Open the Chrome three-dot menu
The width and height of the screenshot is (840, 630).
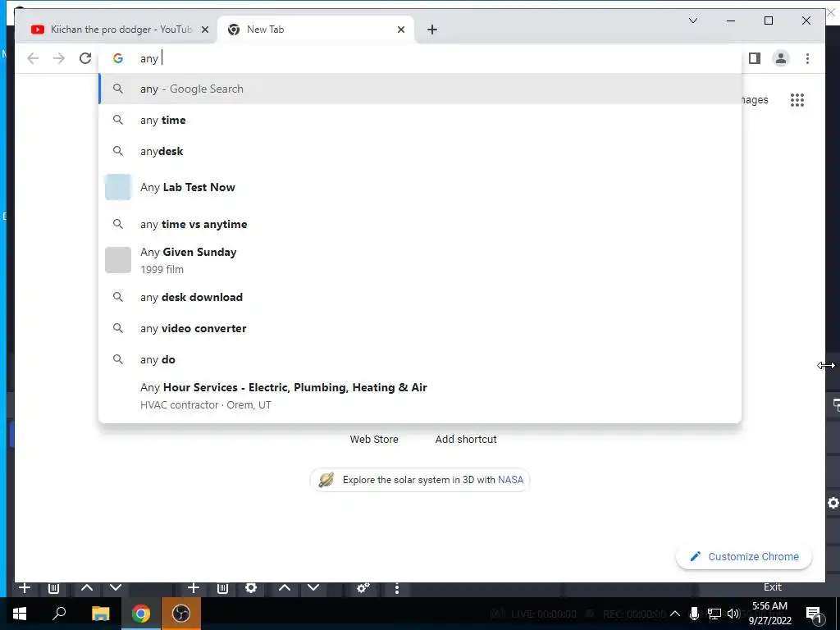click(x=807, y=58)
